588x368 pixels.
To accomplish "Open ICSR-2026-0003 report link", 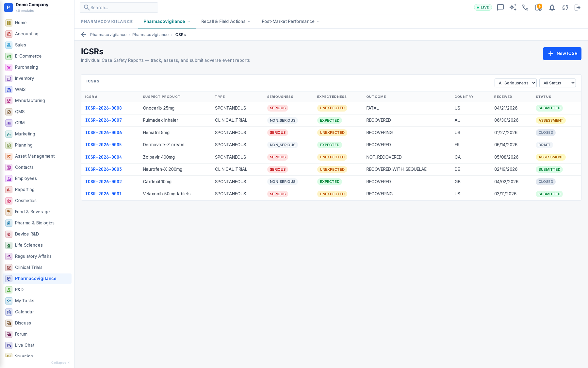I will pyautogui.click(x=104, y=169).
